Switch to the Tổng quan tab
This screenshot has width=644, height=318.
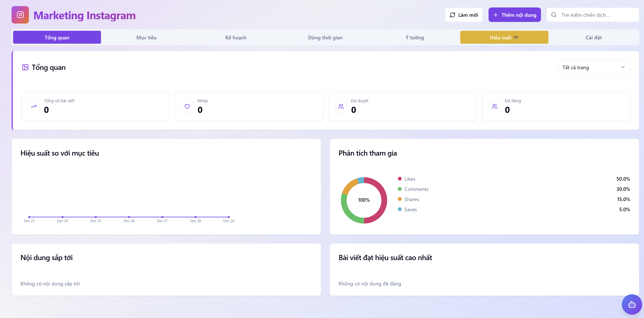tap(57, 38)
